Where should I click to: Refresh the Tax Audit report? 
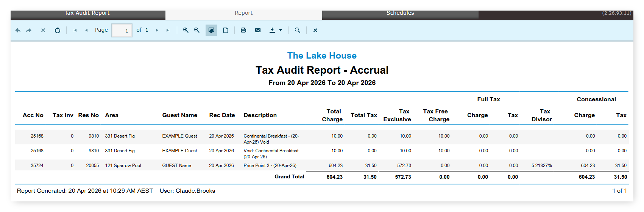coord(58,30)
